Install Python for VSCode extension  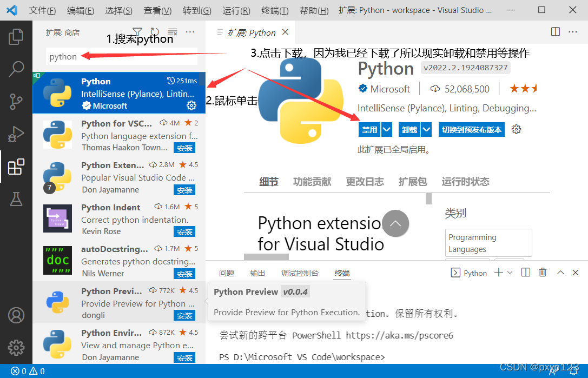pyautogui.click(x=184, y=148)
